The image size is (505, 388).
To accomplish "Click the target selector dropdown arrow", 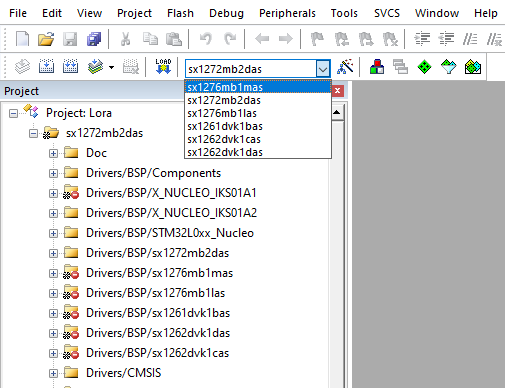I will click(323, 69).
